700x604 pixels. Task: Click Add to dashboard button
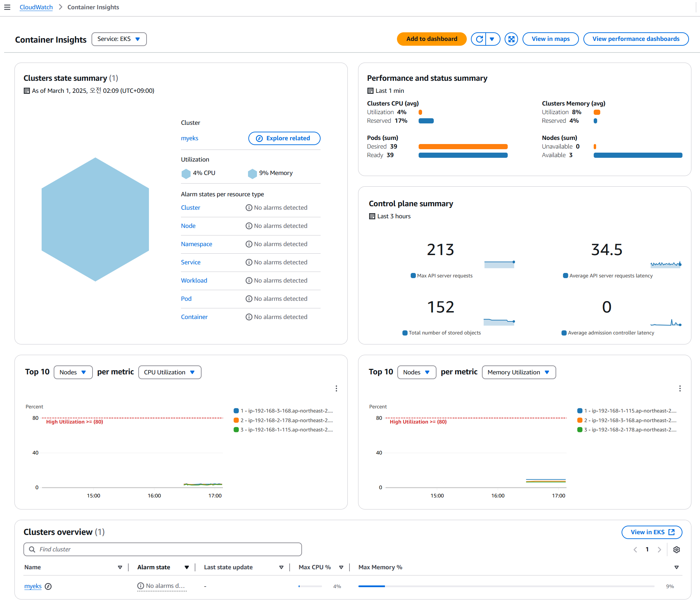click(432, 39)
